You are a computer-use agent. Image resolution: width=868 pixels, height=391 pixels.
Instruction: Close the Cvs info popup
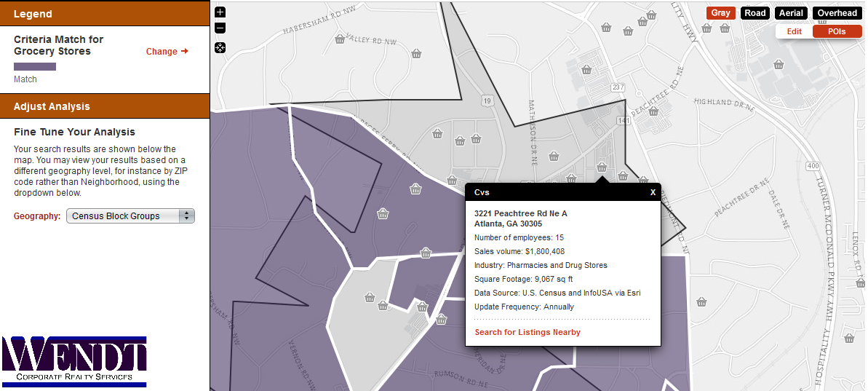653,192
